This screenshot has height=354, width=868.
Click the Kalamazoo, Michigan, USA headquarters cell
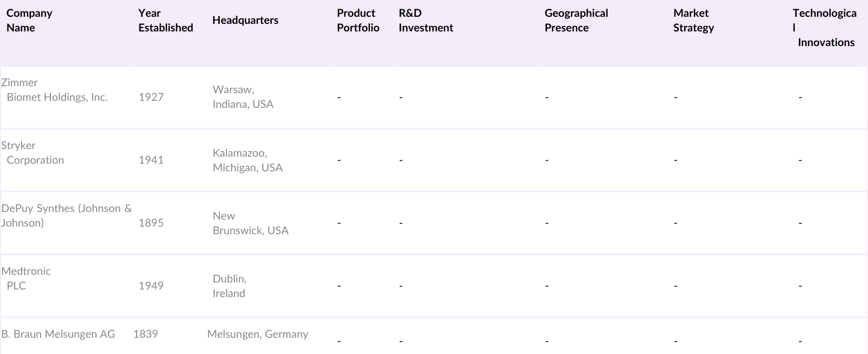tap(247, 160)
